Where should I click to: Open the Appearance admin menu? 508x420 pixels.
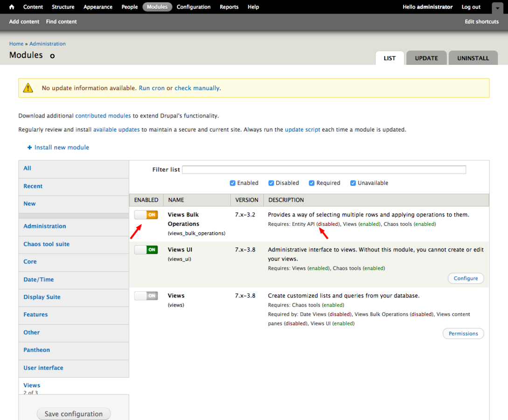[x=98, y=7]
